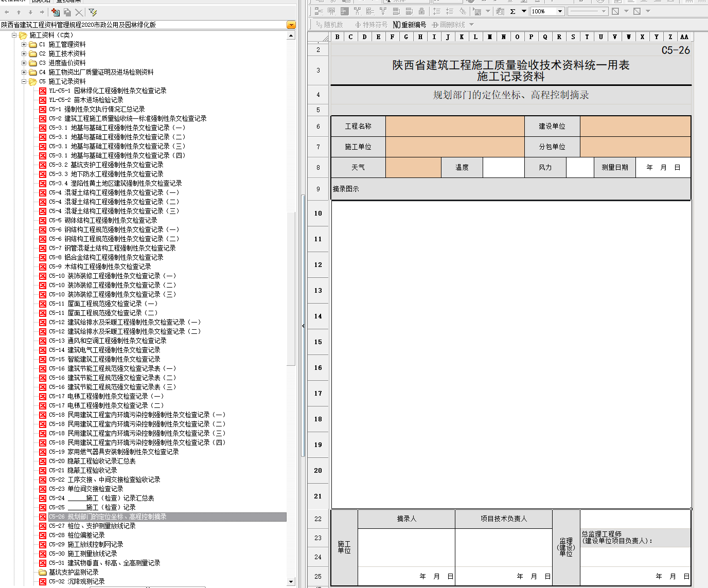Open the regulation version dropdown arrow

[x=291, y=25]
